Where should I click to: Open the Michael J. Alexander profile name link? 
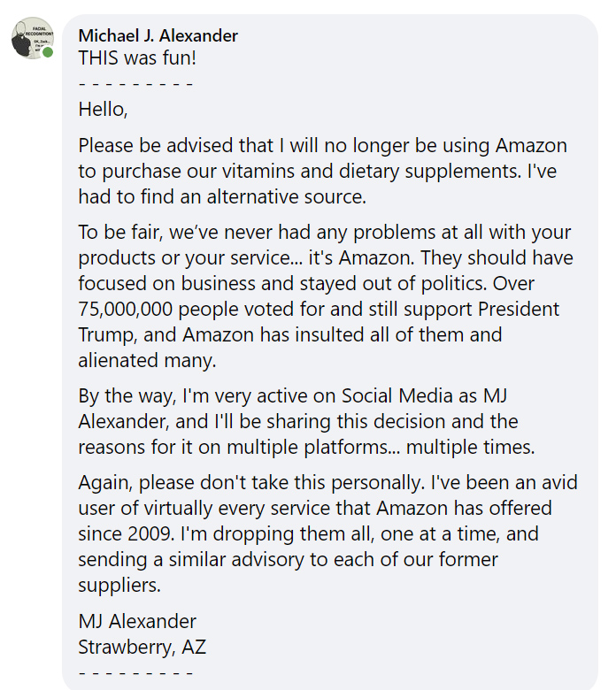pos(158,35)
